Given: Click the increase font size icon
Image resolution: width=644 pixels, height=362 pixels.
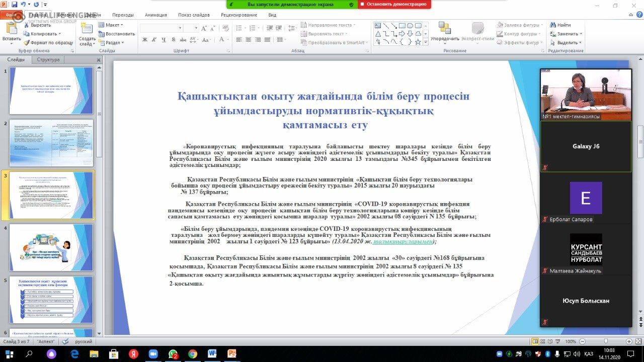Looking at the screenshot, I should (204, 28).
